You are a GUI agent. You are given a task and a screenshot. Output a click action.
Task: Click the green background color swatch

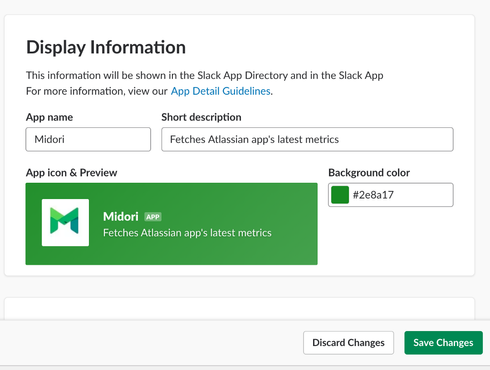340,195
